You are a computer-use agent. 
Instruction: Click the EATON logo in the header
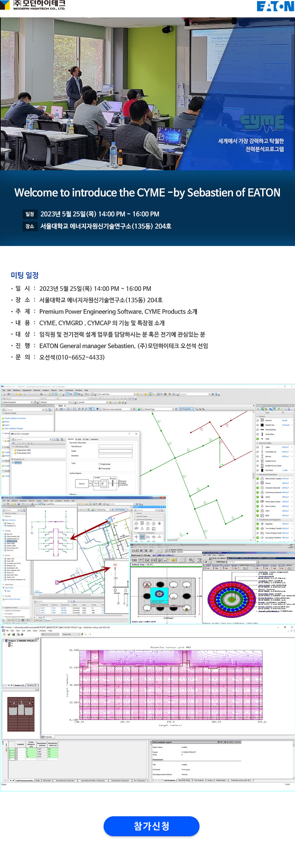coord(275,6)
